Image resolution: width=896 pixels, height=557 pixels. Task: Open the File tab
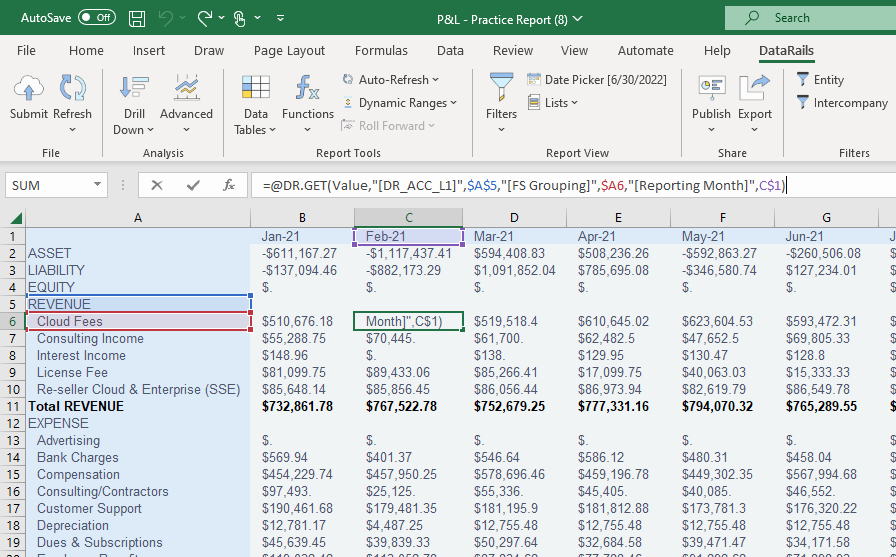26,50
